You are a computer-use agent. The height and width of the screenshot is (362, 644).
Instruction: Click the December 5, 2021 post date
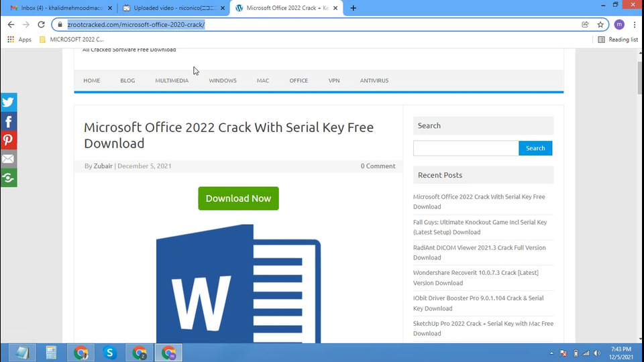pos(145,166)
